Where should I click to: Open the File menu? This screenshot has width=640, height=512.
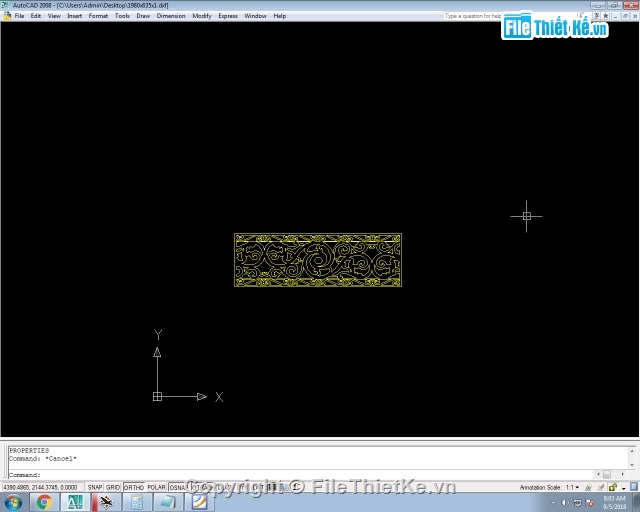coord(19,16)
